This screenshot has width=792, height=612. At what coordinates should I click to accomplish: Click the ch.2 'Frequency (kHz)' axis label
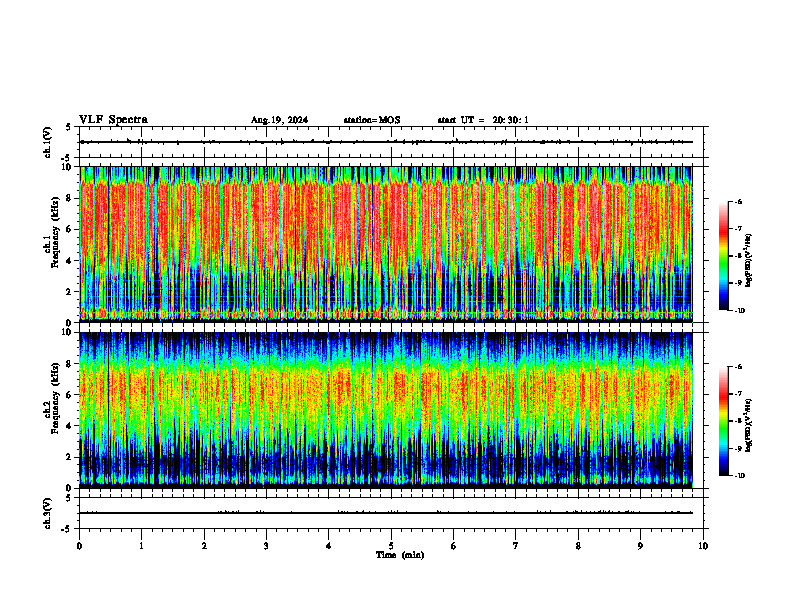tap(56, 398)
